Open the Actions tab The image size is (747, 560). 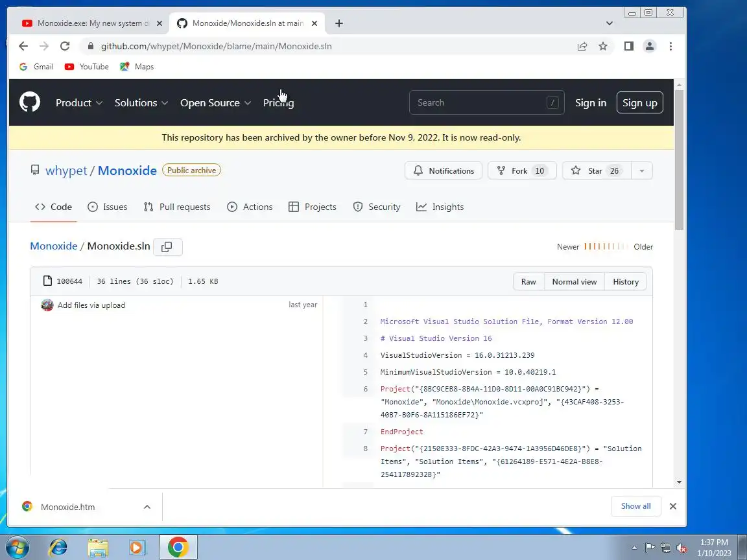[250, 207]
